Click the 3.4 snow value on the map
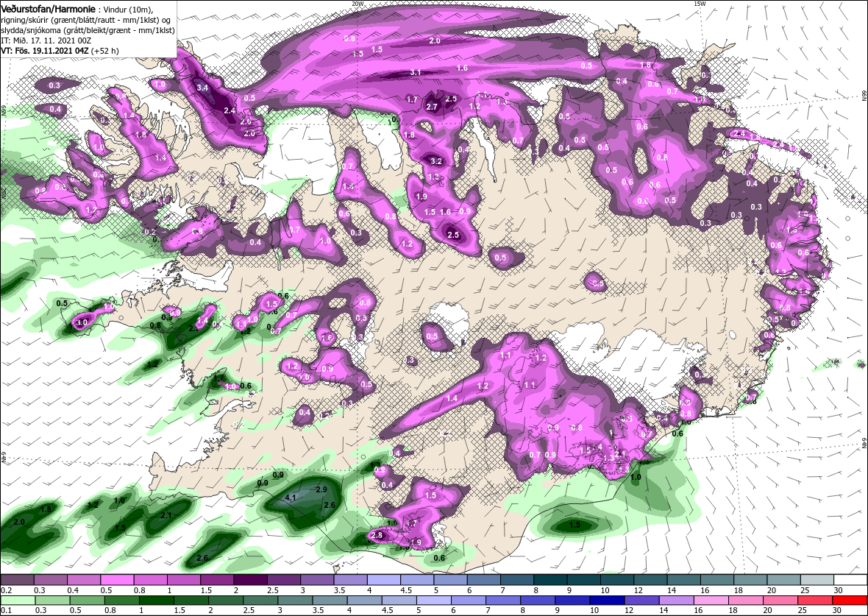This screenshot has height=616, width=868. (x=202, y=88)
